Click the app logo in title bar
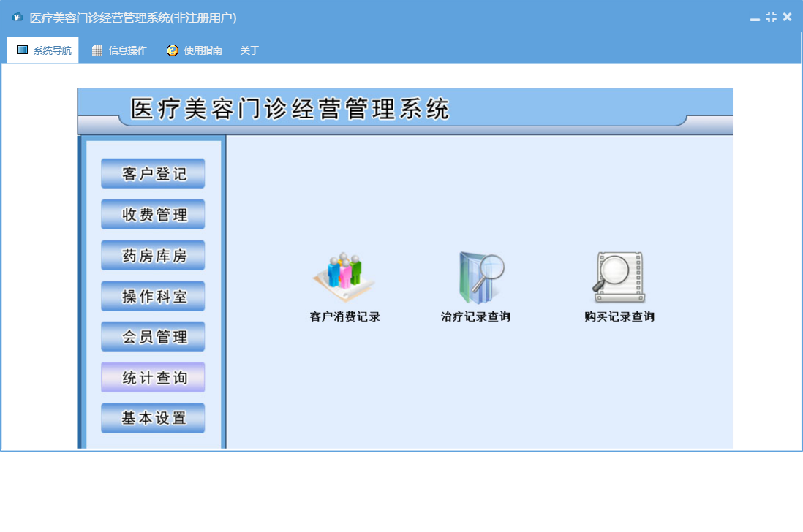The height and width of the screenshot is (532, 803). pyautogui.click(x=18, y=18)
